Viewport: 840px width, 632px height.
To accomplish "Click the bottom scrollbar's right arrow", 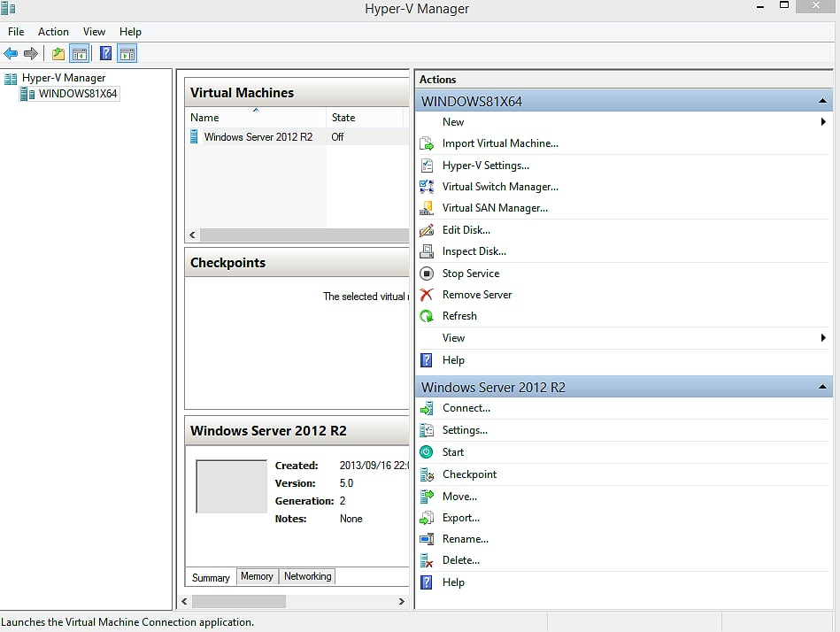I will (402, 602).
